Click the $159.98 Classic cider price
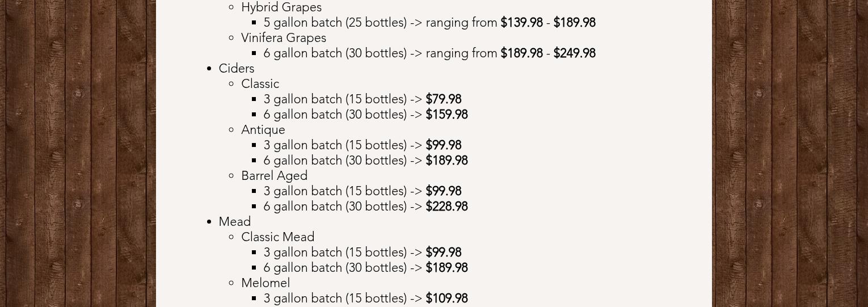 [446, 115]
